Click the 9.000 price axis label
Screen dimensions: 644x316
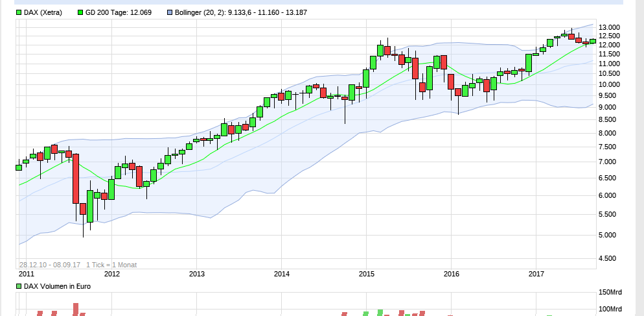click(609, 108)
